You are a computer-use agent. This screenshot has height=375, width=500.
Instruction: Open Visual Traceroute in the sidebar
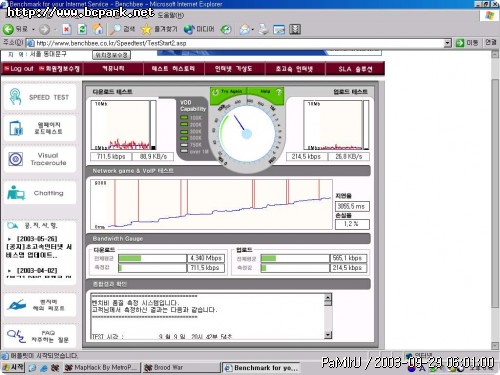39,159
